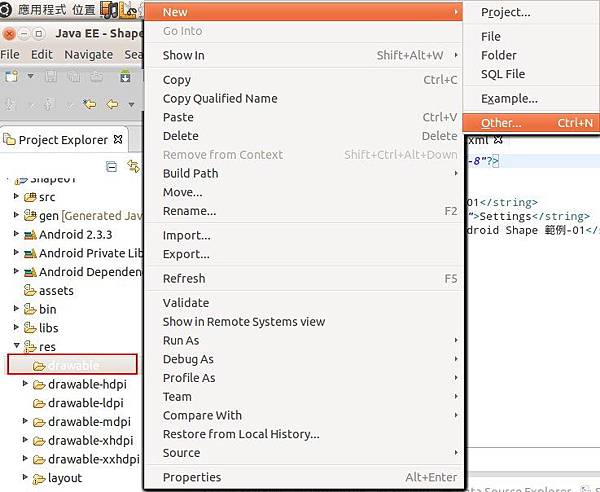
Task: Click Copy in the context menu
Action: [x=303, y=80]
